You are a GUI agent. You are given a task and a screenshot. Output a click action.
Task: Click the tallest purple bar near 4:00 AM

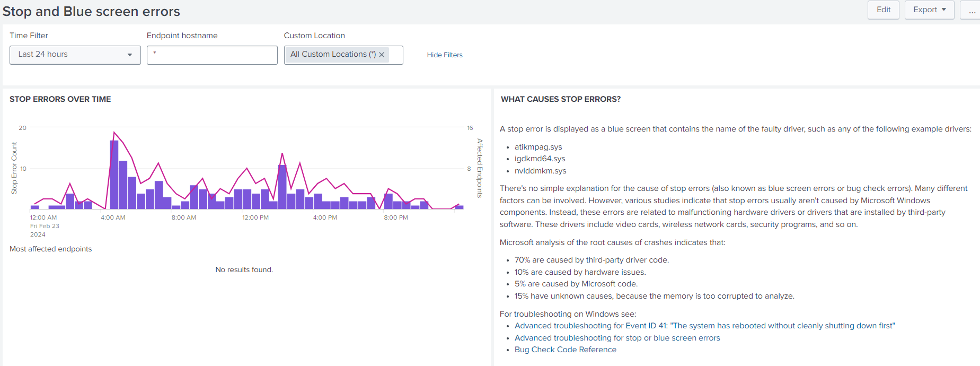(114, 175)
